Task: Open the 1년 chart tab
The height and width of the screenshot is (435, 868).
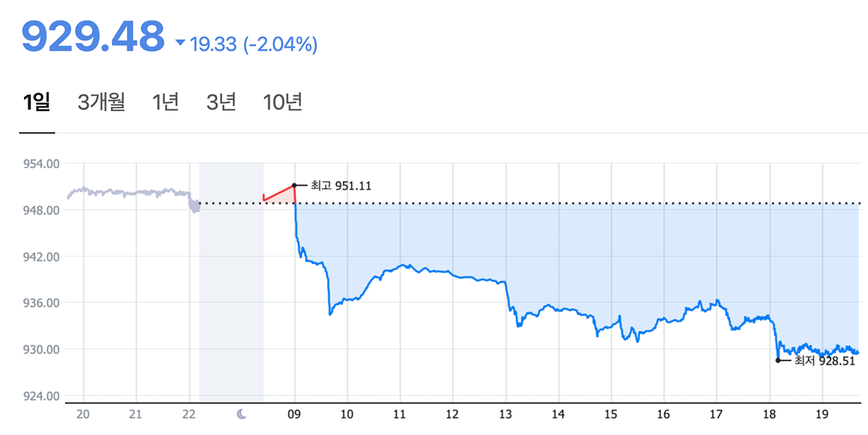Action: [x=166, y=103]
